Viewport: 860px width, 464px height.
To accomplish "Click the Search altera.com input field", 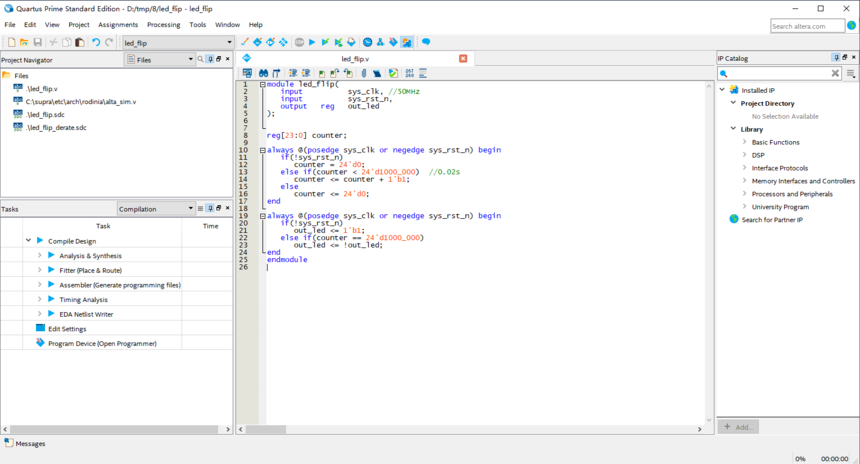I will click(x=807, y=26).
